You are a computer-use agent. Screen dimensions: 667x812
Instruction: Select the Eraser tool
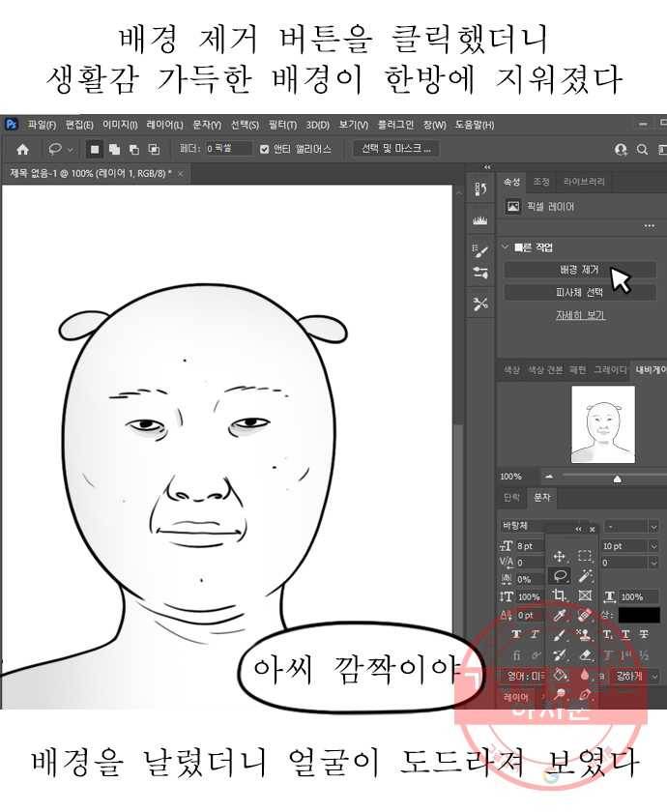(x=585, y=655)
